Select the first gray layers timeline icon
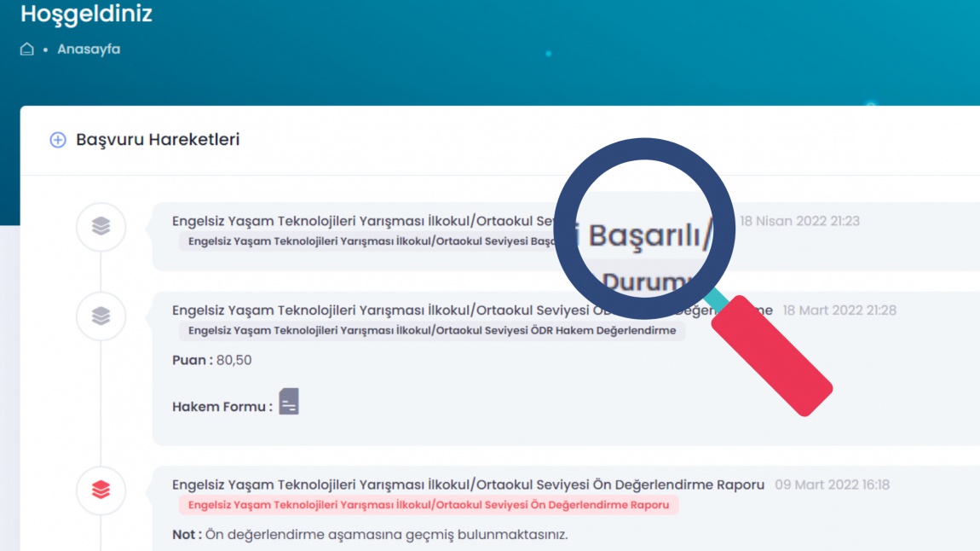Screen dimensions: 980x551 pyautogui.click(x=101, y=227)
